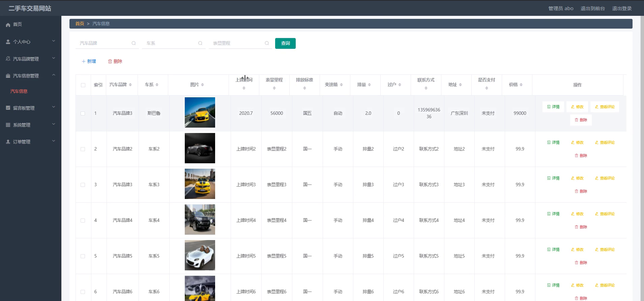Sort by 上牌时间 column arrows
Viewport: 644px width, 301px height.
pos(244,88)
